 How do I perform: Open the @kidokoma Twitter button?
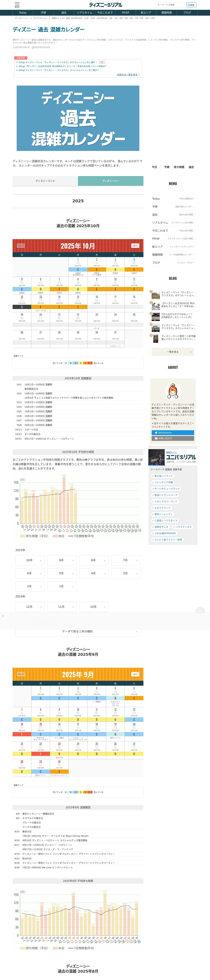coord(173,433)
